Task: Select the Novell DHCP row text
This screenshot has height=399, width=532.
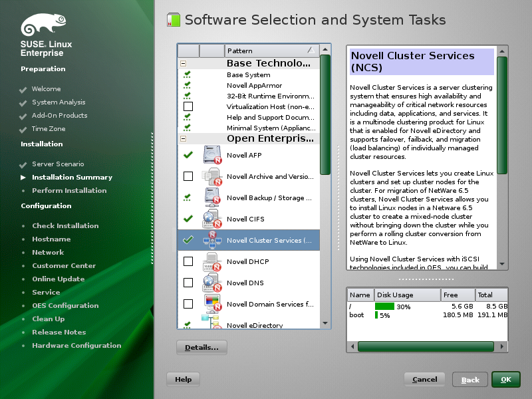Action: 247,261
